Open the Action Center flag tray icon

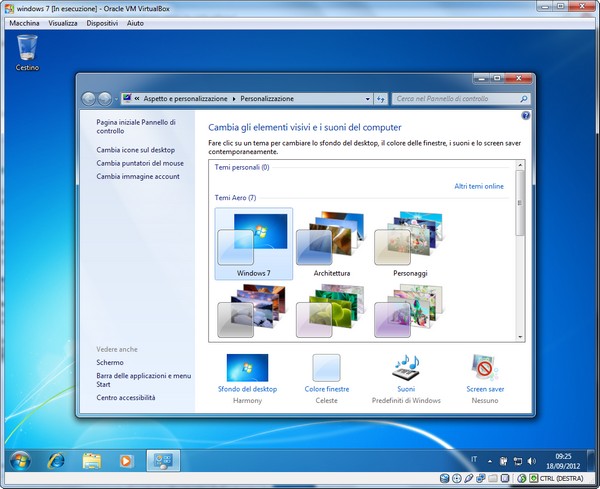click(504, 461)
